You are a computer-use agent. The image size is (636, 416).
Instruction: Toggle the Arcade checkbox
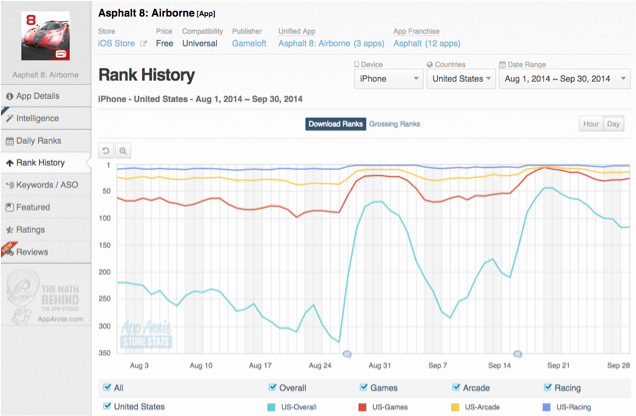pos(456,387)
